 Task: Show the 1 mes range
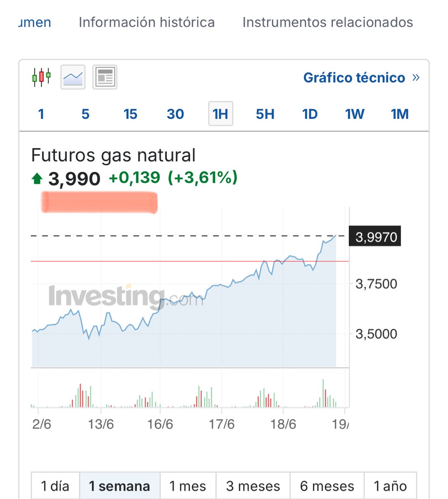[x=188, y=486]
